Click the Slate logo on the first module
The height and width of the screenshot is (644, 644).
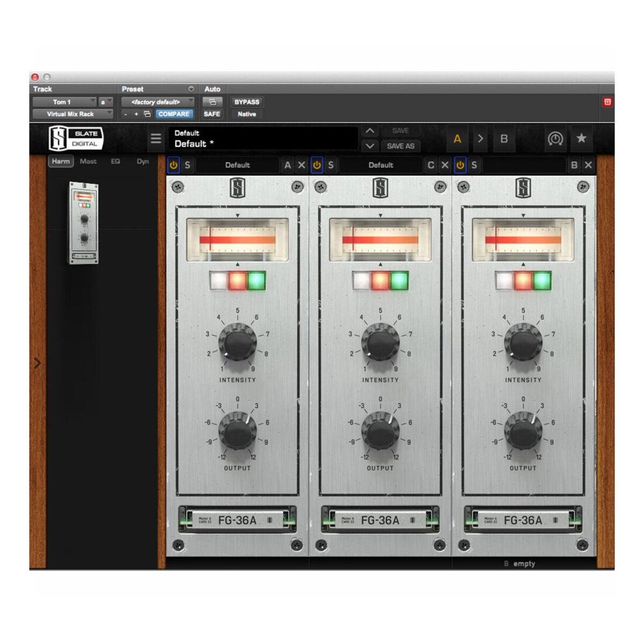click(238, 188)
